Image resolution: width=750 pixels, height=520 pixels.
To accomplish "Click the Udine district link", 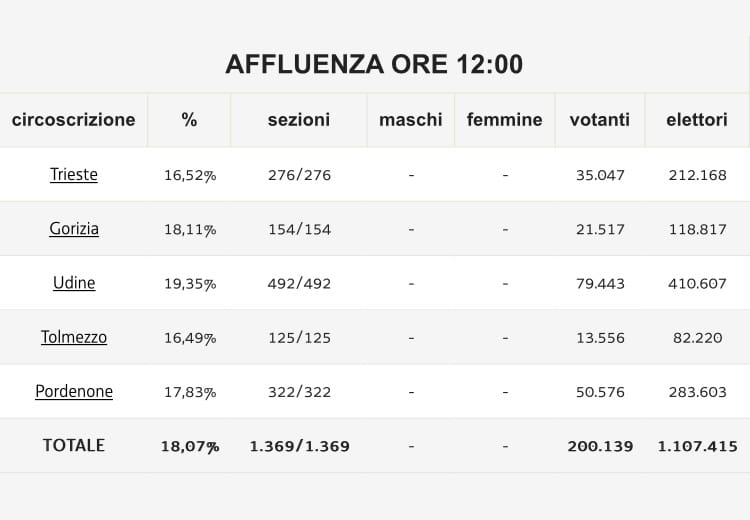I will tap(74, 283).
